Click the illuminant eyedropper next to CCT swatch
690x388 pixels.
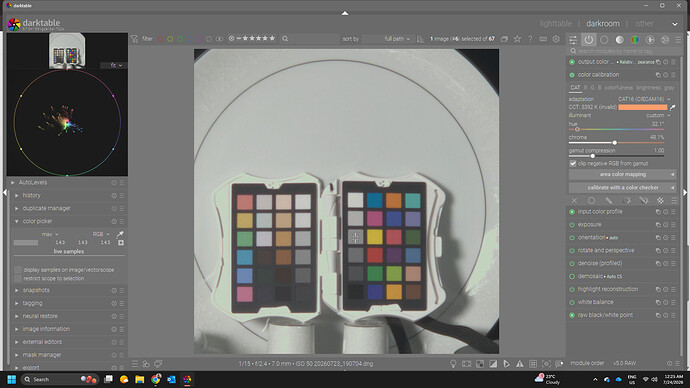click(672, 107)
